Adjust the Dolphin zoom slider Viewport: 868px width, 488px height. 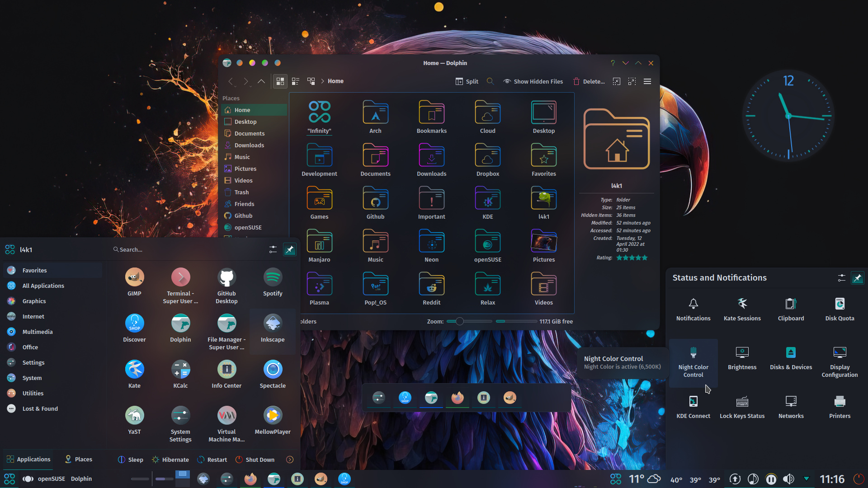point(460,321)
